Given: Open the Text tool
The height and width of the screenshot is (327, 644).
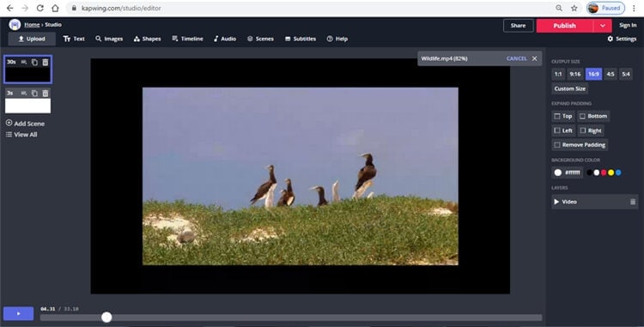Looking at the screenshot, I should (x=74, y=39).
